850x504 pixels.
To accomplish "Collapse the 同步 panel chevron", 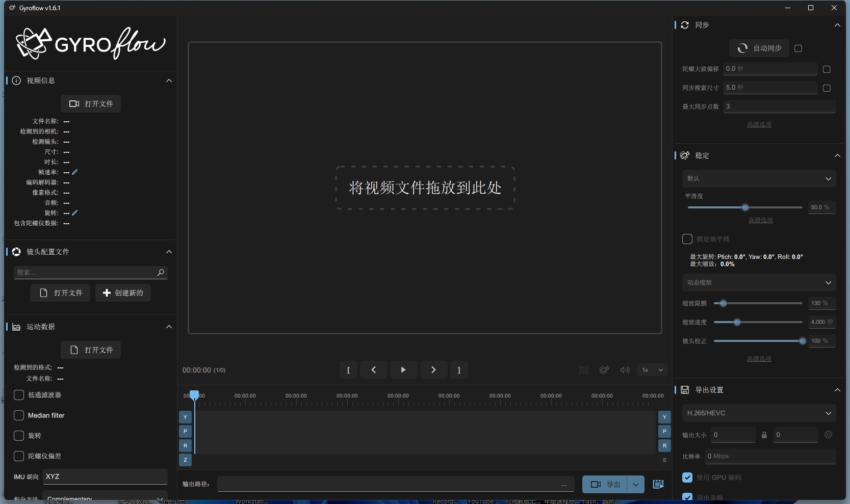I will (x=837, y=24).
